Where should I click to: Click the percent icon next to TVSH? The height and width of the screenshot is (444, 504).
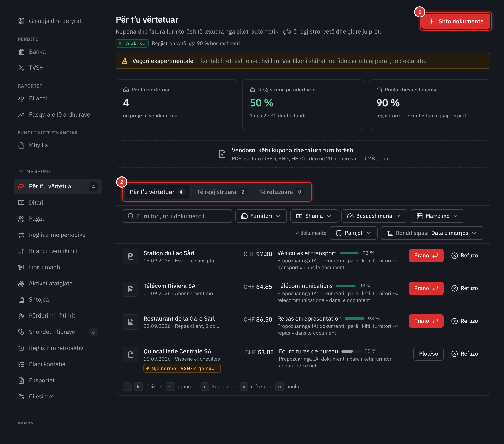pyautogui.click(x=21, y=68)
